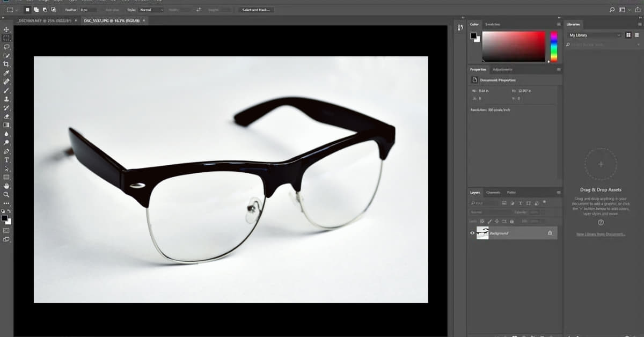Select the Blur tool
Viewport: 644px width, 337px height.
tap(6, 134)
